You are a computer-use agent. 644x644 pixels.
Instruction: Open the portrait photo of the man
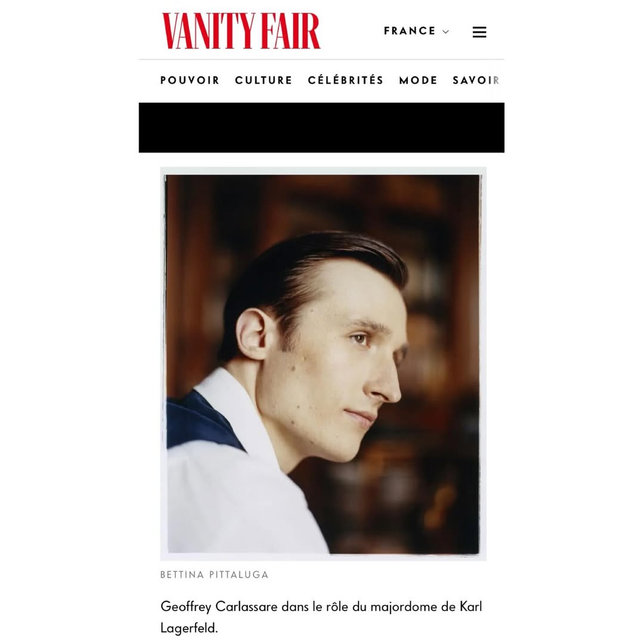tap(323, 364)
